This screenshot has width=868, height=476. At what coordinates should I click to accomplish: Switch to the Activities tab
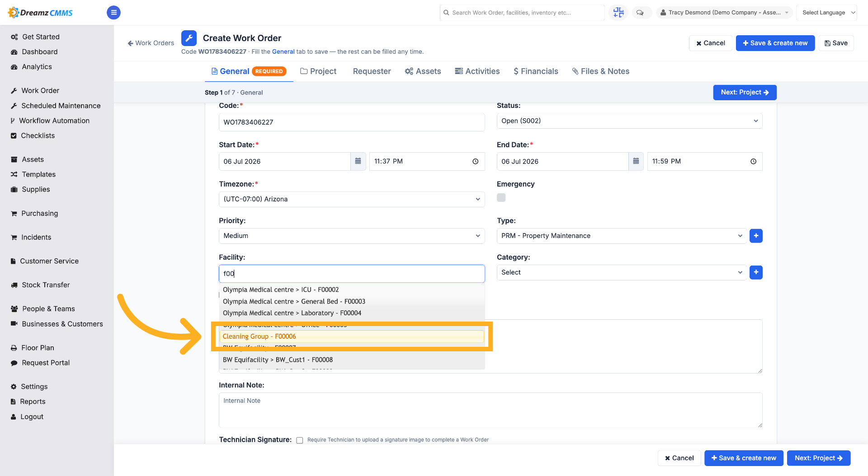click(x=477, y=71)
